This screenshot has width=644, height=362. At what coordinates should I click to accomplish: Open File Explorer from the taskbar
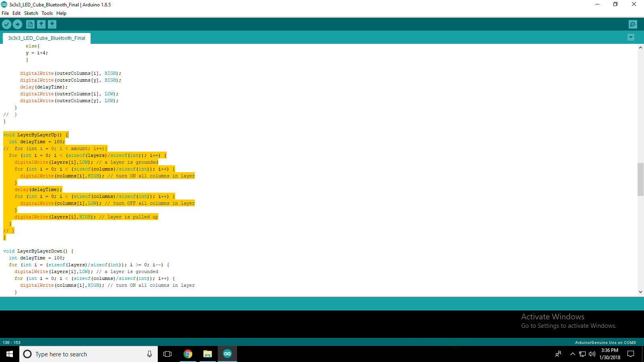click(207, 354)
